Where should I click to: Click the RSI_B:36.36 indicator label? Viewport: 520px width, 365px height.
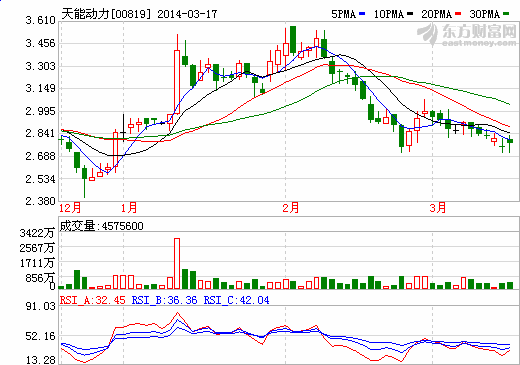[165, 300]
